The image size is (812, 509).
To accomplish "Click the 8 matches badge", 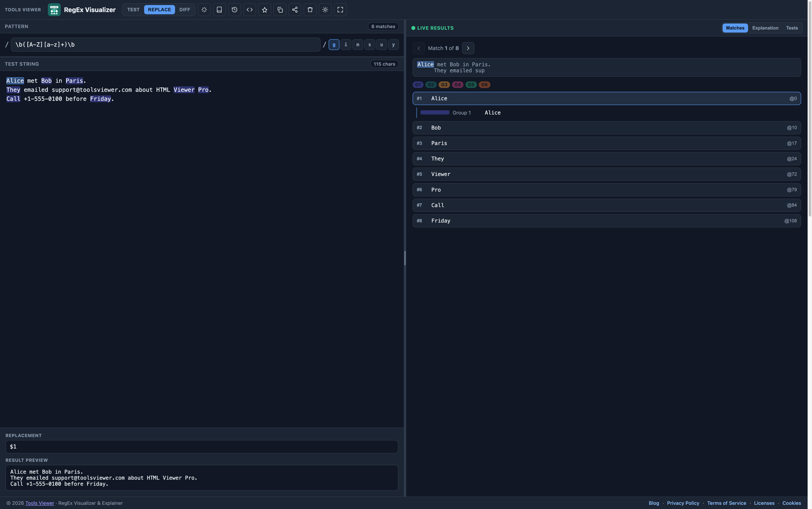I will (383, 27).
